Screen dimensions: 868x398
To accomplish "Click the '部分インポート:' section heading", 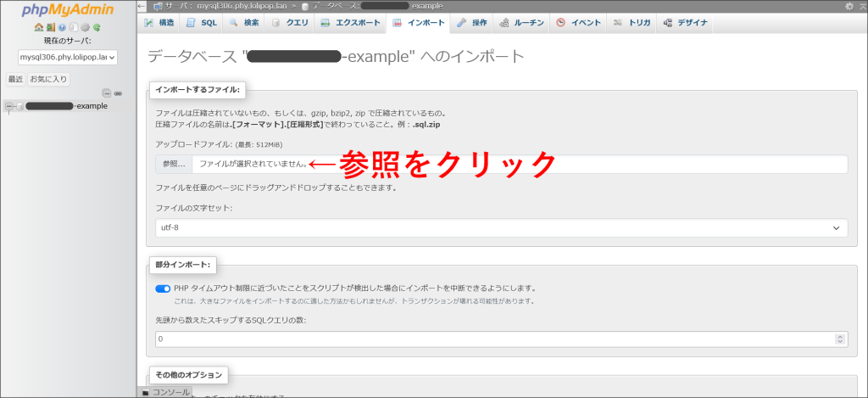I will pos(183,265).
